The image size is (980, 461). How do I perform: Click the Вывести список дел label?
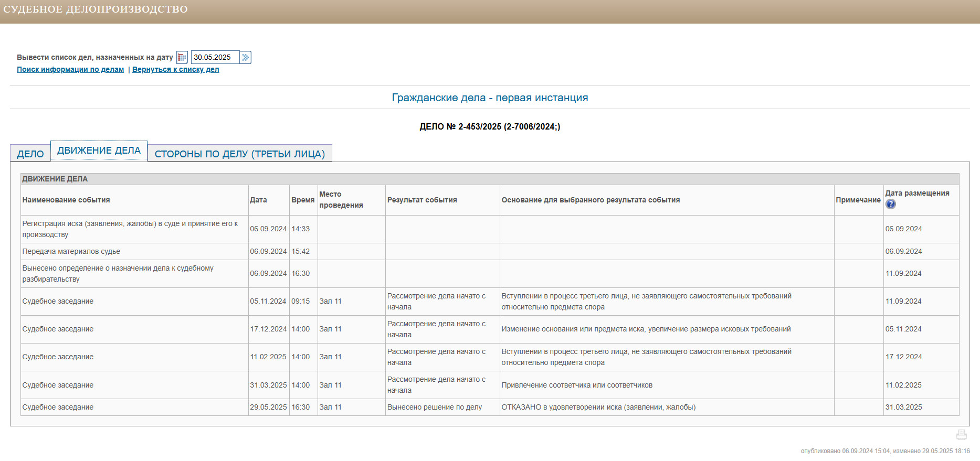pos(95,57)
